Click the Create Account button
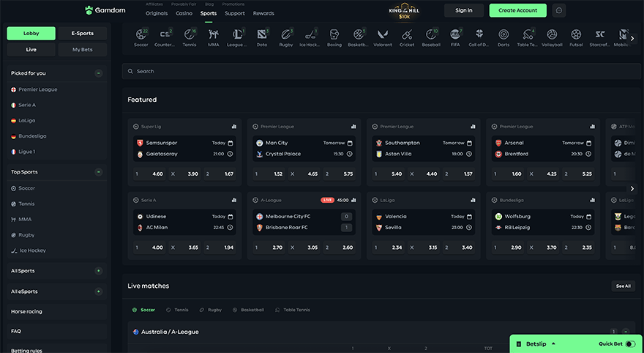Screen dimensions: 644x353 517,10
